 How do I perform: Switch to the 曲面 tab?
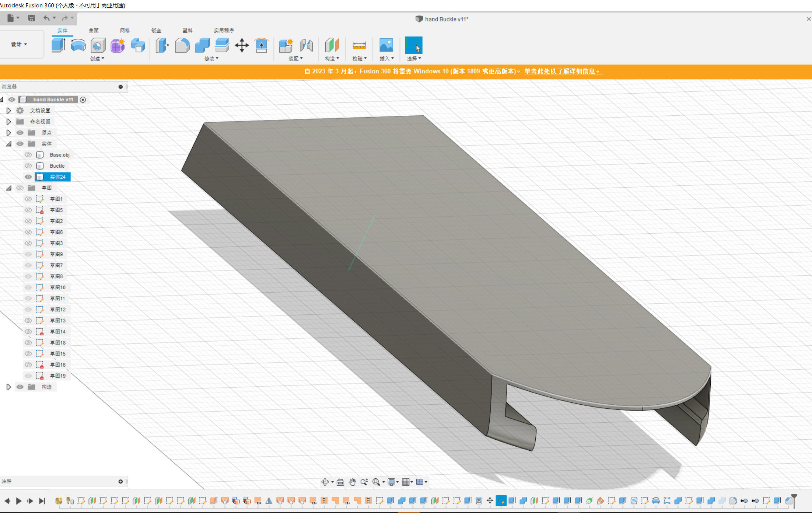point(94,31)
